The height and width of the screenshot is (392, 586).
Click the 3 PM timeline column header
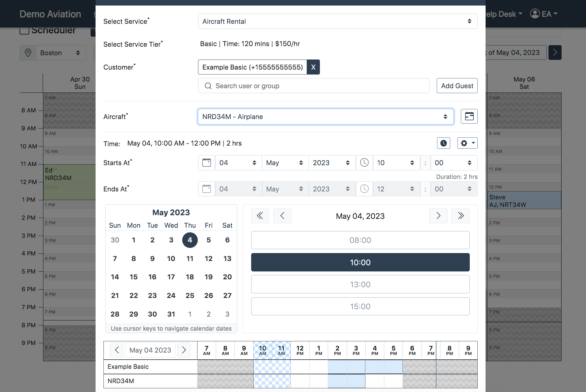pyautogui.click(x=356, y=350)
